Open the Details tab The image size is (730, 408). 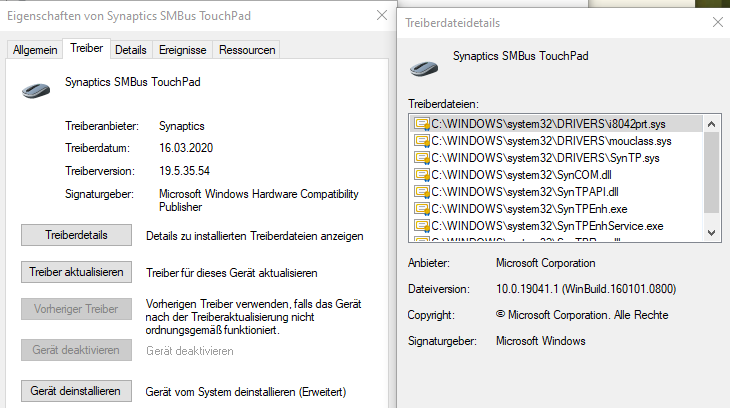point(131,50)
